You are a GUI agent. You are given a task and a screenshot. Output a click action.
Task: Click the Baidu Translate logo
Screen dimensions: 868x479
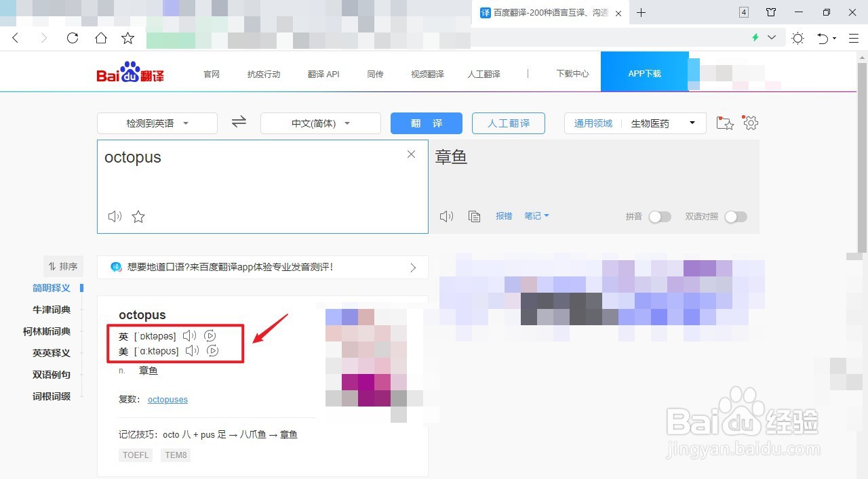click(130, 72)
